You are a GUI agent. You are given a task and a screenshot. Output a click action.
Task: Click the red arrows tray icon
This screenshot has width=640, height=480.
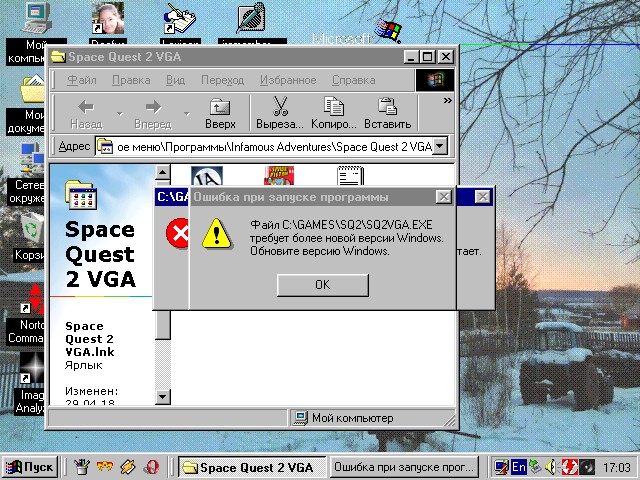pyautogui.click(x=570, y=467)
